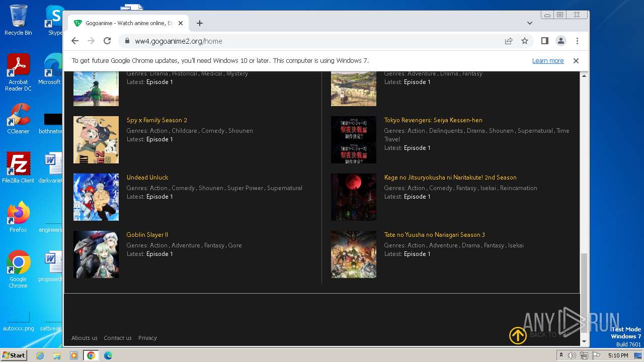Click the share page icon in address bar
644x362 pixels.
[509, 41]
